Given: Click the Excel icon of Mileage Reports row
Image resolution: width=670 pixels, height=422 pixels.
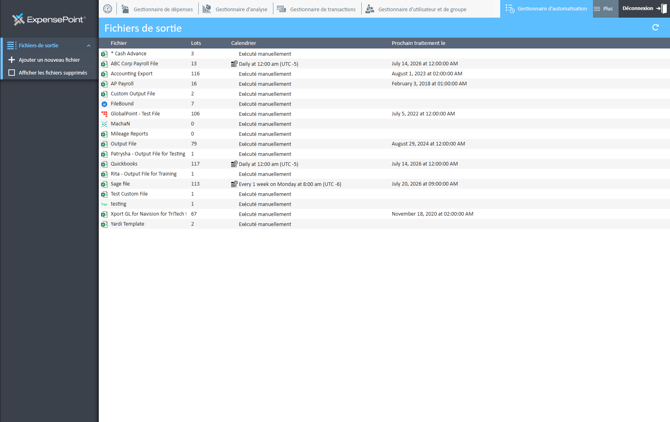Looking at the screenshot, I should [x=104, y=134].
